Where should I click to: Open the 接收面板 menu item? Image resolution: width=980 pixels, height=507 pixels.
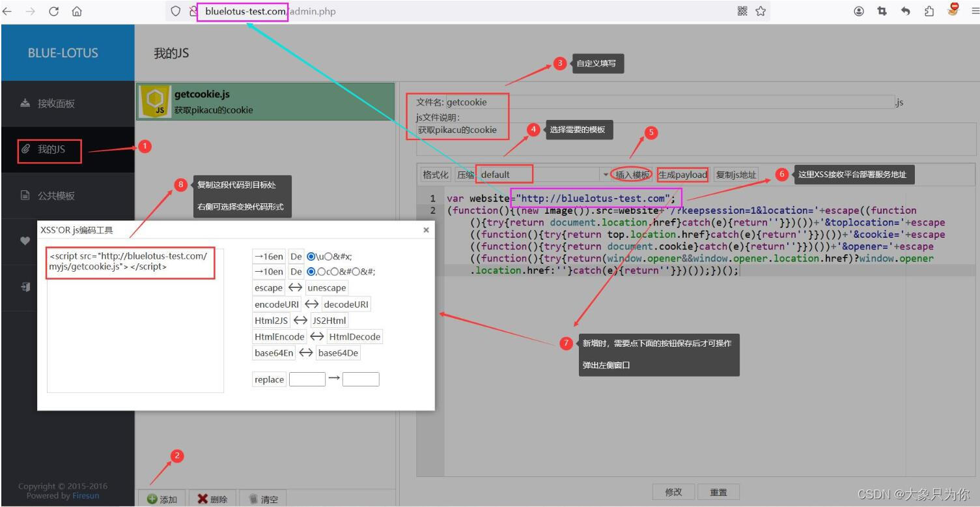(68, 104)
